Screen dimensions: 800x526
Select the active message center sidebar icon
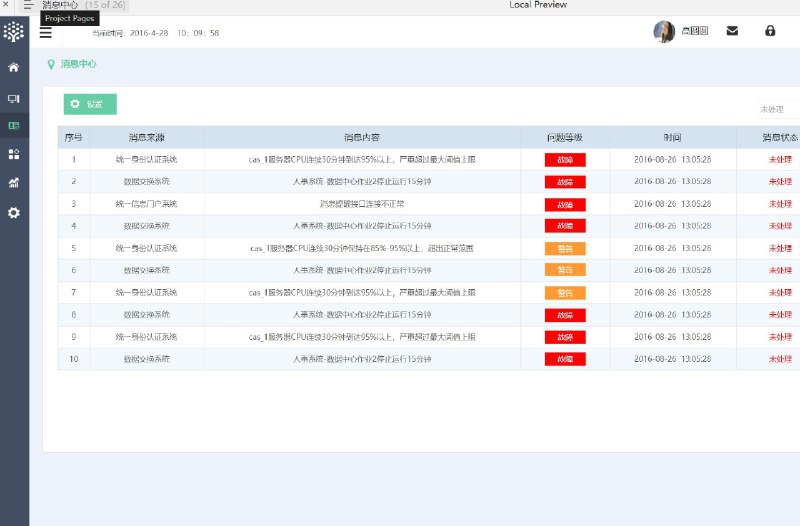14,126
